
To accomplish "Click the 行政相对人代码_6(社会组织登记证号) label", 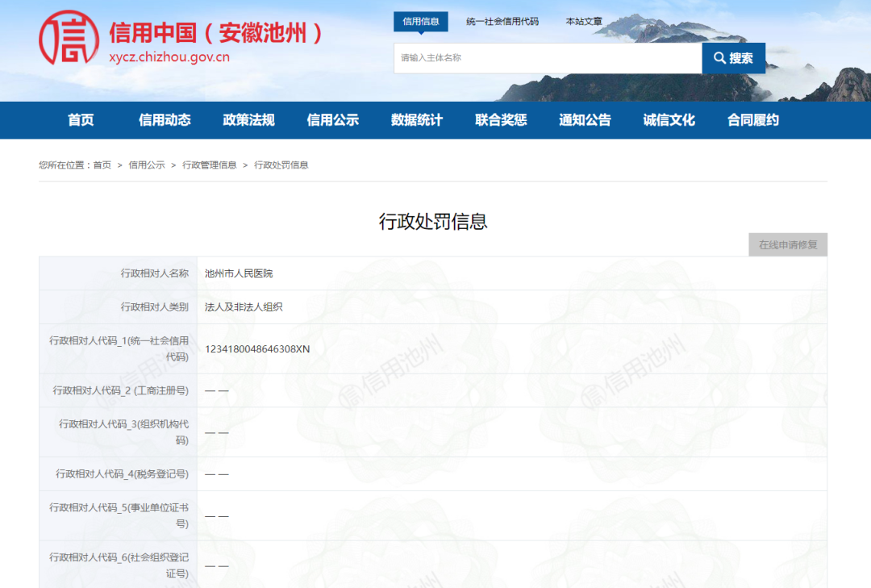I will click(x=119, y=565).
